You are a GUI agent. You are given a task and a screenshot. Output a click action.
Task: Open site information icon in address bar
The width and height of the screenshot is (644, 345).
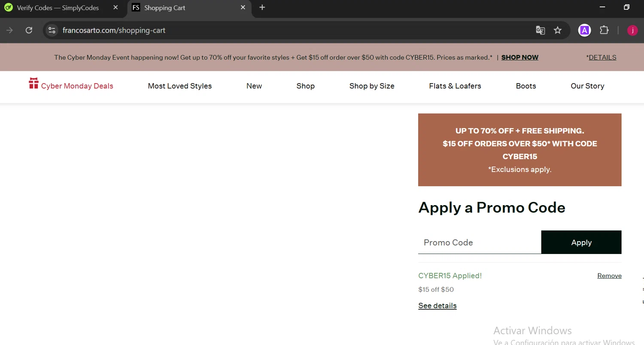coord(52,30)
